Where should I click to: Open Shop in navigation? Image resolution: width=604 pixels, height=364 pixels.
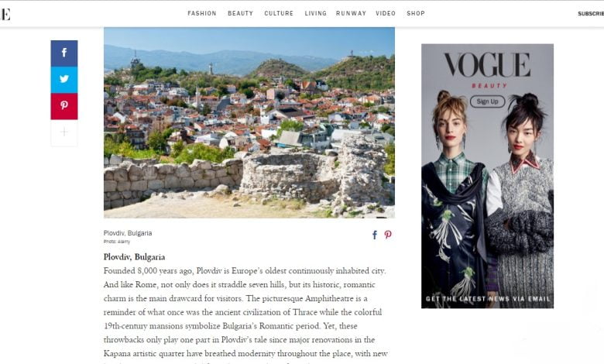pyautogui.click(x=416, y=13)
